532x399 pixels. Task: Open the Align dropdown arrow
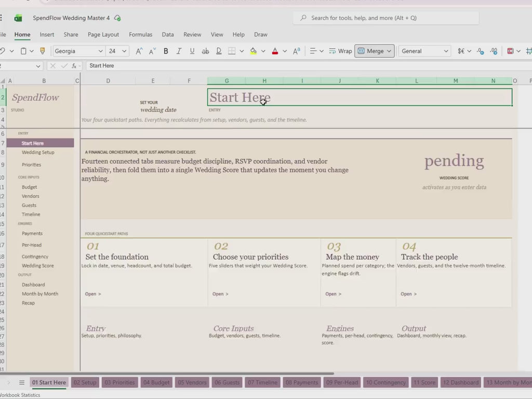click(321, 51)
